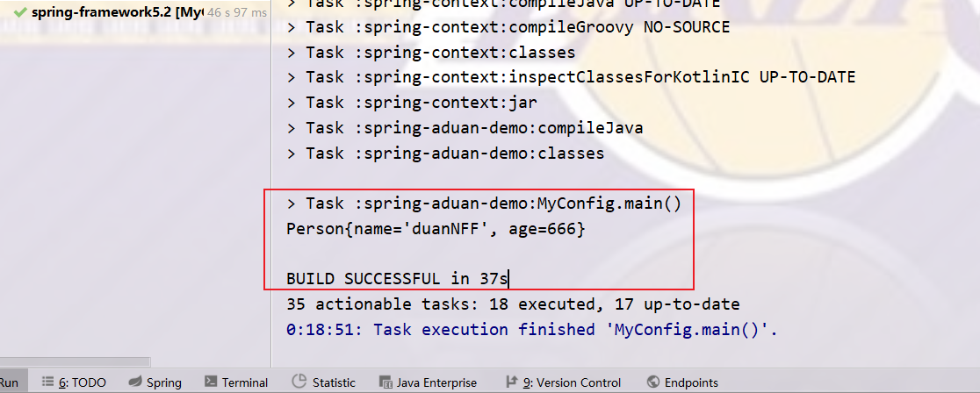Click the Statistic pie chart icon
Screen dimensions: 980x393
(299, 381)
